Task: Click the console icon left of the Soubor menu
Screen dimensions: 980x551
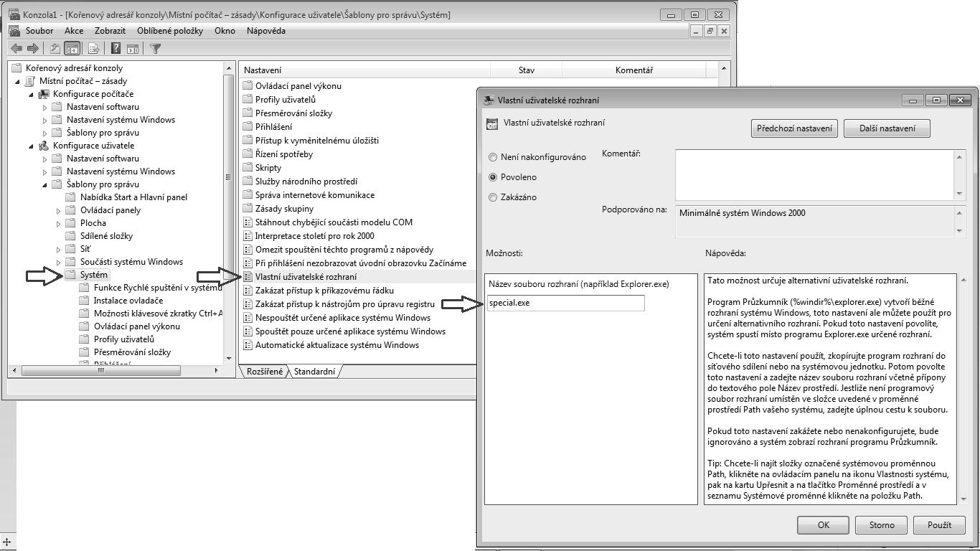Action: [x=14, y=31]
